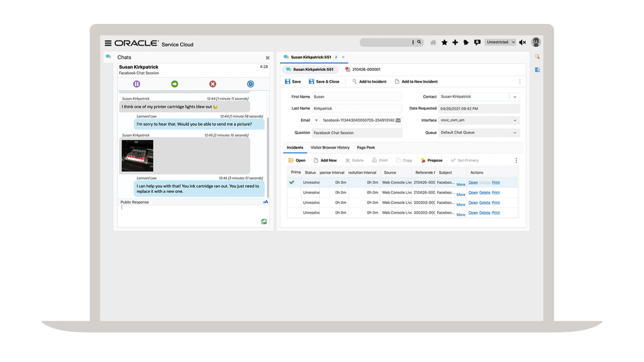644x362 pixels.
Task: Open search options via the three-dot icon in the search bar
Action: pos(413,42)
